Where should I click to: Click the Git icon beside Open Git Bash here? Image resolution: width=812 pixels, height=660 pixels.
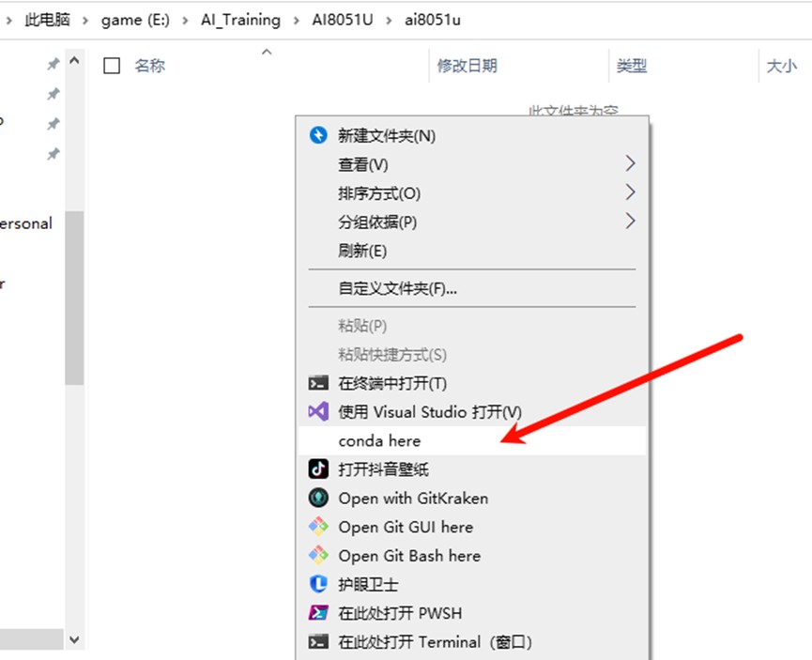point(318,556)
